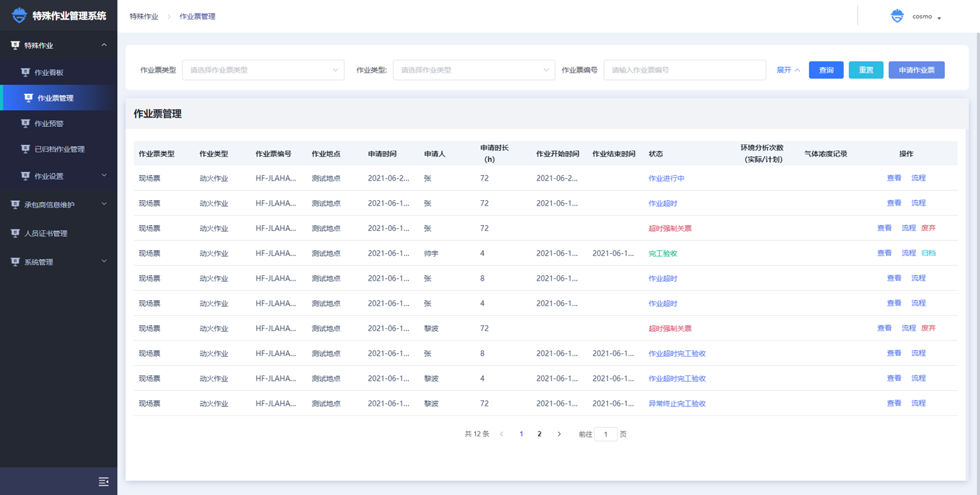Screen dimensions: 980x495
Task: Click the 申请作业票 button
Action: [916, 70]
